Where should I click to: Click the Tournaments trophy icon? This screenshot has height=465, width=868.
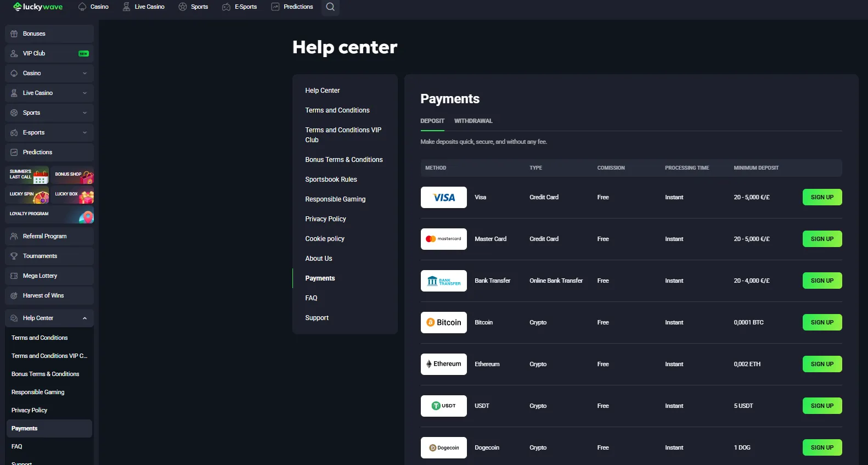[x=14, y=256]
